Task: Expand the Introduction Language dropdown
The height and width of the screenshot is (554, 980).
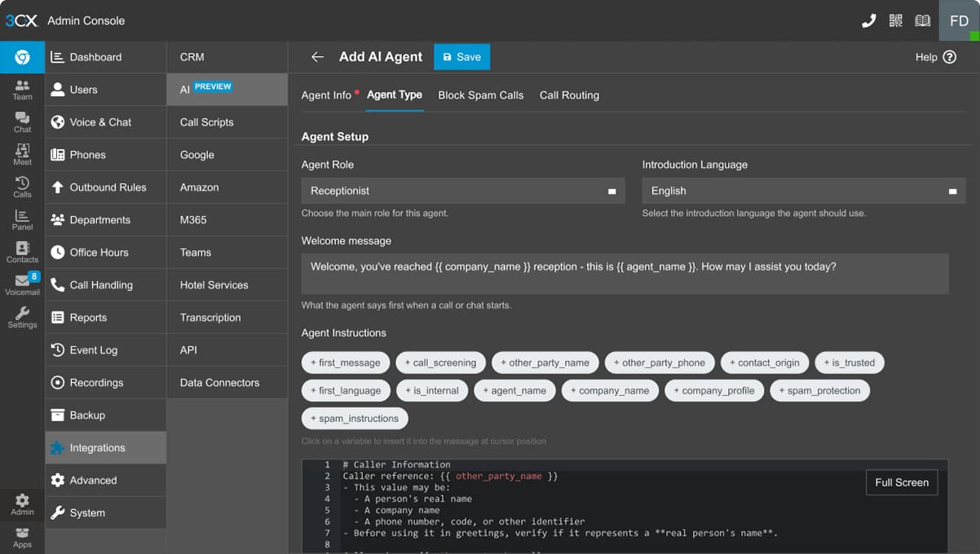Action: pyautogui.click(x=803, y=191)
